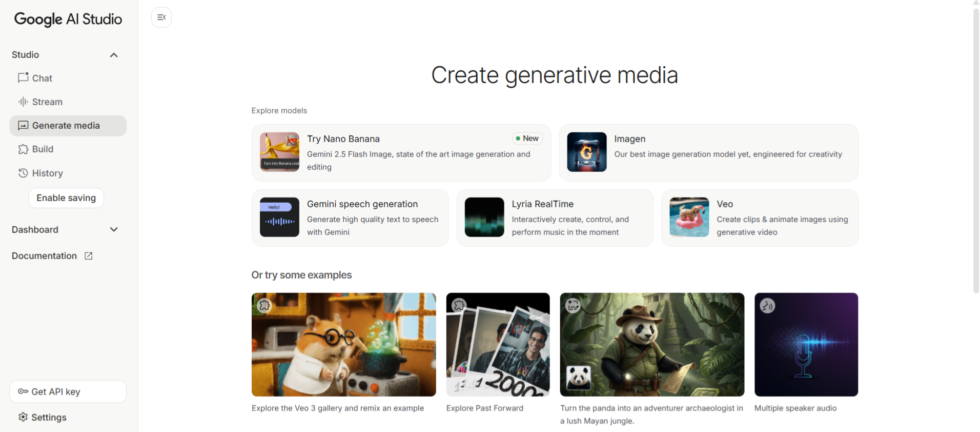Click the Imagen model cube icon
Image resolution: width=980 pixels, height=432 pixels.
point(587,152)
